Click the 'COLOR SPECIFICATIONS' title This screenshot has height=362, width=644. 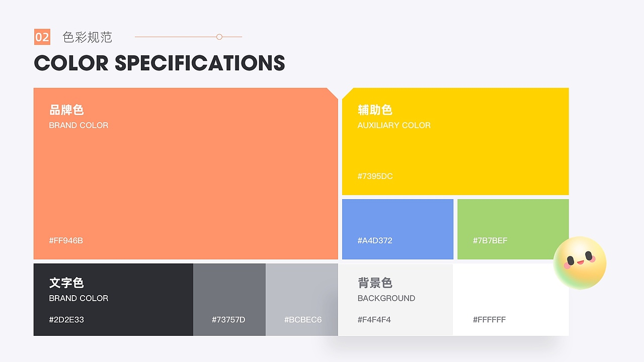click(159, 63)
